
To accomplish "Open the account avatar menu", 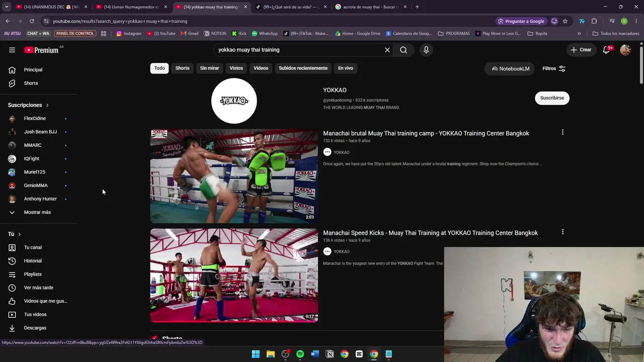I will tap(625, 50).
